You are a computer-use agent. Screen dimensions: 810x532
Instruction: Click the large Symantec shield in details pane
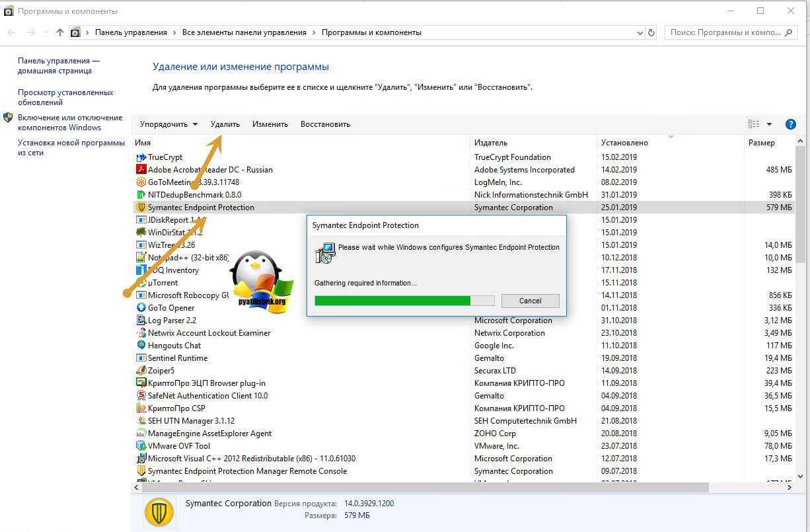pyautogui.click(x=159, y=512)
